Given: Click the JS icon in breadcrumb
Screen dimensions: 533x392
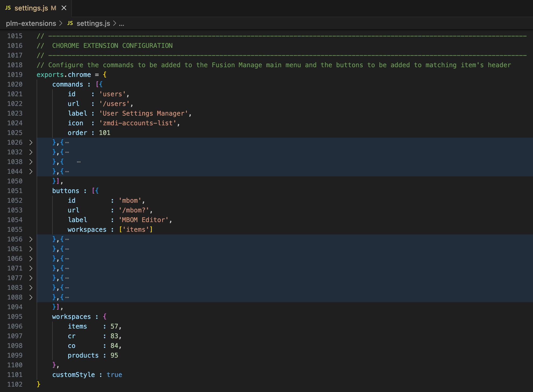Looking at the screenshot, I should [x=70, y=23].
